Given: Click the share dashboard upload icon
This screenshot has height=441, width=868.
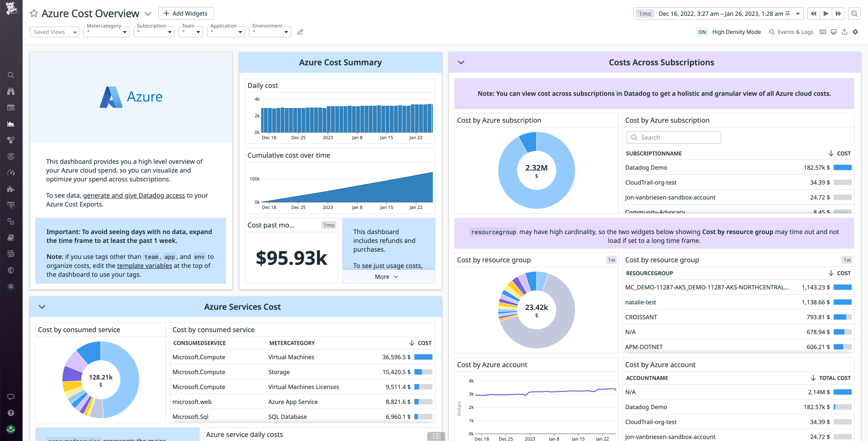Looking at the screenshot, I should pyautogui.click(x=844, y=32).
